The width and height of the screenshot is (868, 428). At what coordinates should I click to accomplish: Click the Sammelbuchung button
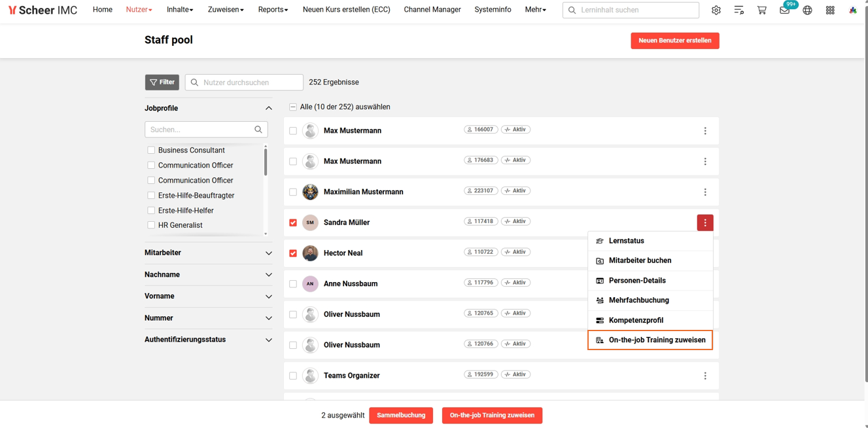tap(401, 416)
